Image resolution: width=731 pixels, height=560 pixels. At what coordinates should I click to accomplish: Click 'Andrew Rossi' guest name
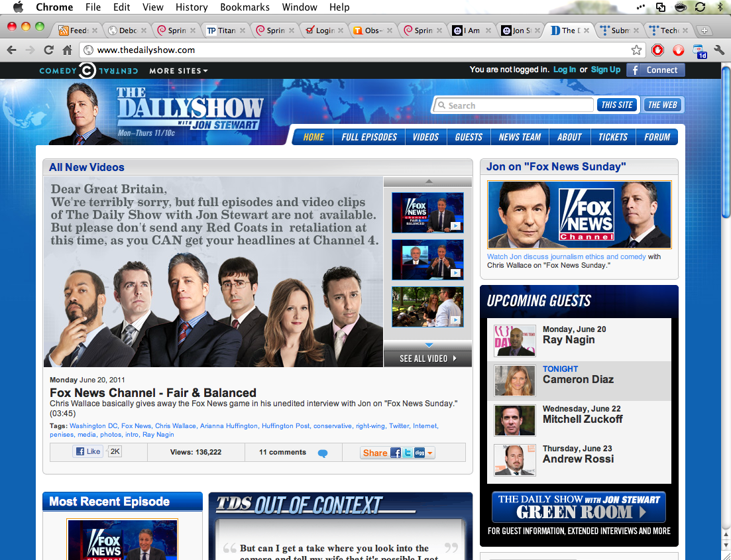[578, 459]
